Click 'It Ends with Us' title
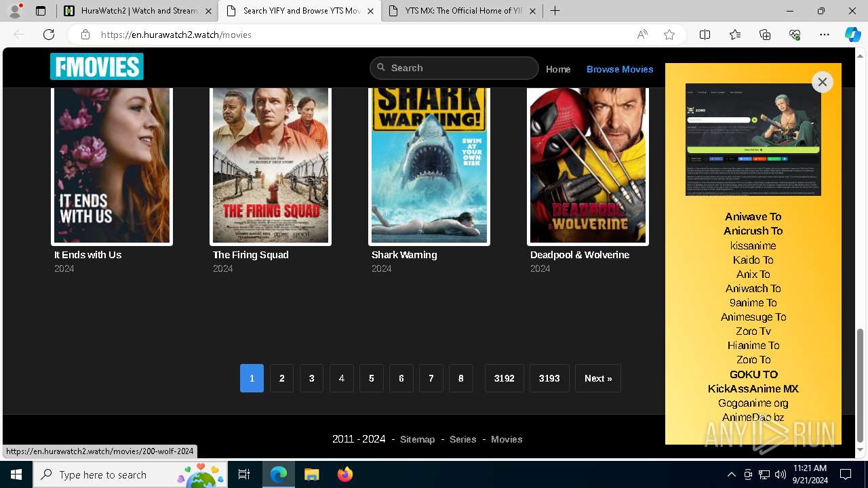Image resolution: width=868 pixels, height=488 pixels. coord(87,255)
